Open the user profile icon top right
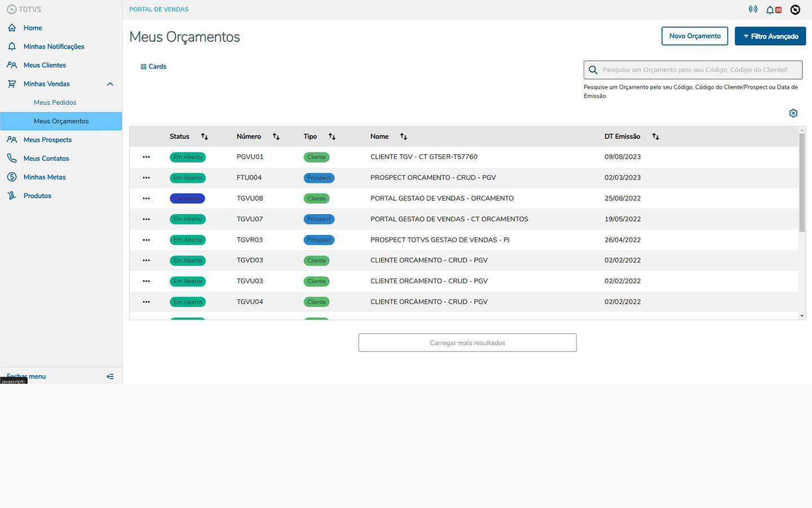Screen dimensions: 812x508 pyautogui.click(x=795, y=10)
